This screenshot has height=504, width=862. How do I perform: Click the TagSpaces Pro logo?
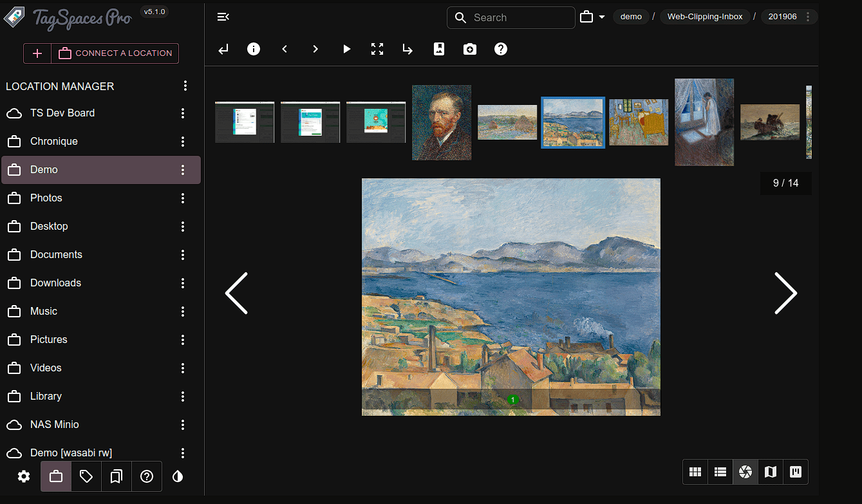coord(68,18)
